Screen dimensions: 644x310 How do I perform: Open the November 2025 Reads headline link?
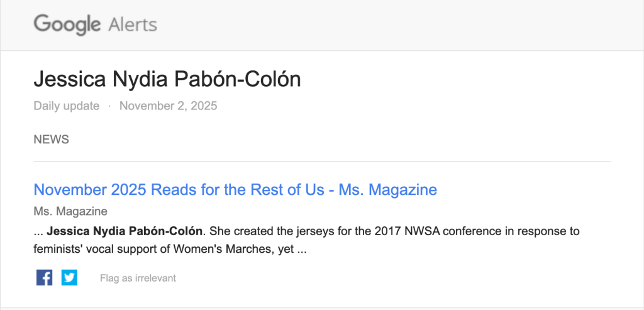coord(235,189)
